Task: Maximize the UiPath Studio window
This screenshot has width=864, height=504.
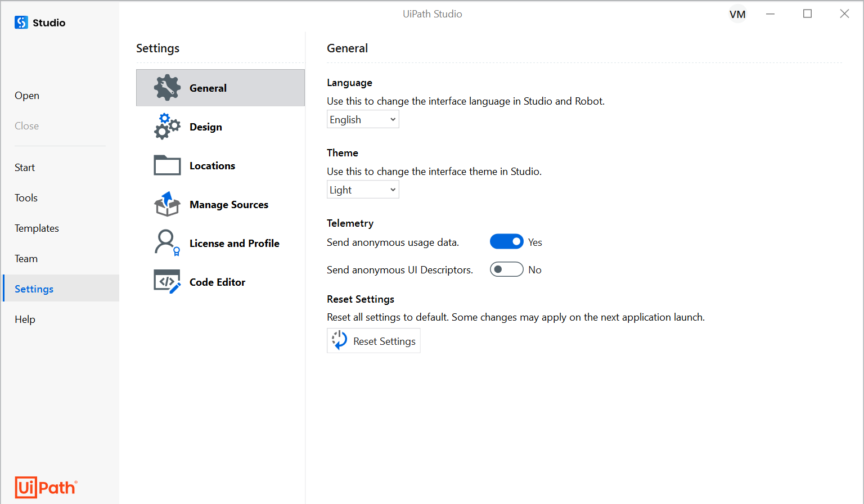Action: [x=807, y=14]
